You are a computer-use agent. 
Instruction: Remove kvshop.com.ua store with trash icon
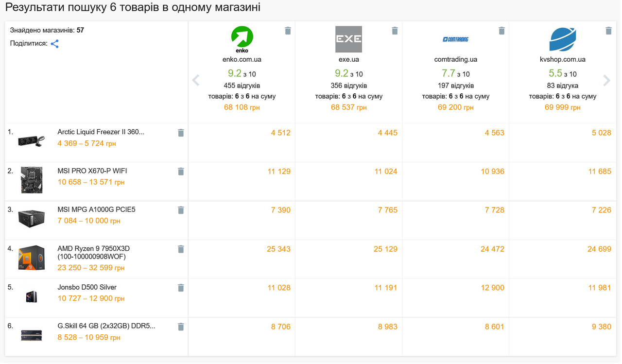608,31
